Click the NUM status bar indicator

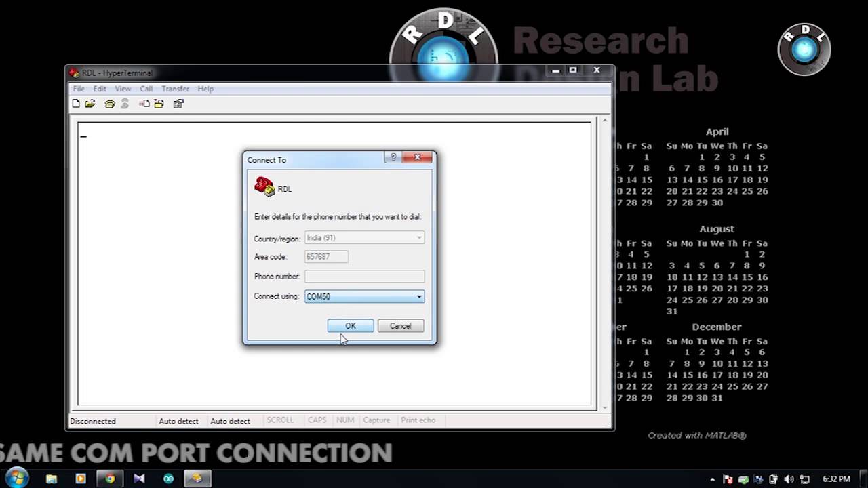[x=345, y=420]
